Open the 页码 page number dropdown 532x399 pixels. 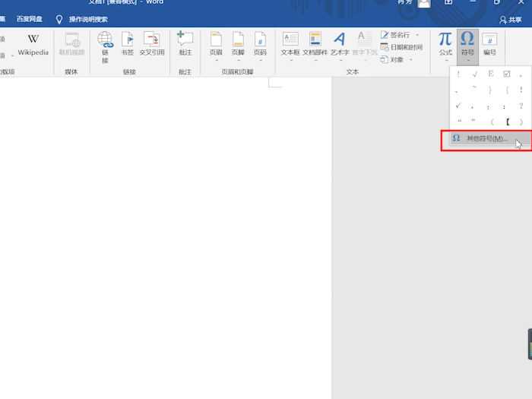[x=260, y=46]
